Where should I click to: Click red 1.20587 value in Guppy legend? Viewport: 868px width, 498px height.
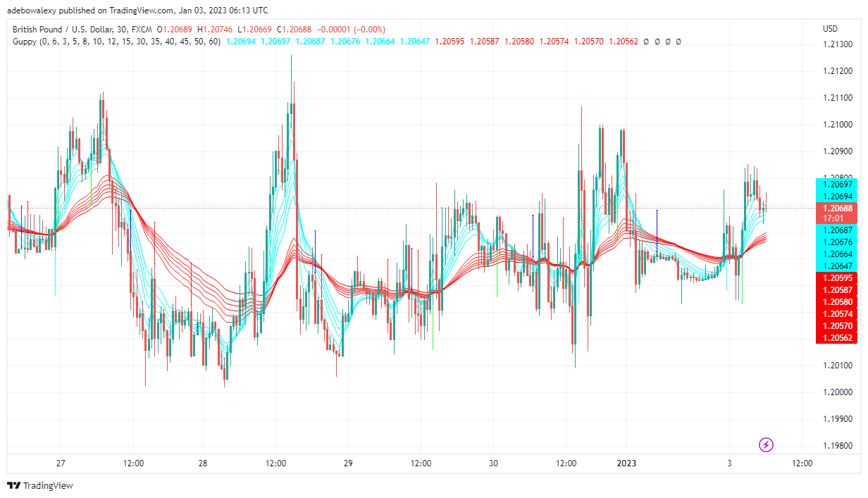[484, 42]
